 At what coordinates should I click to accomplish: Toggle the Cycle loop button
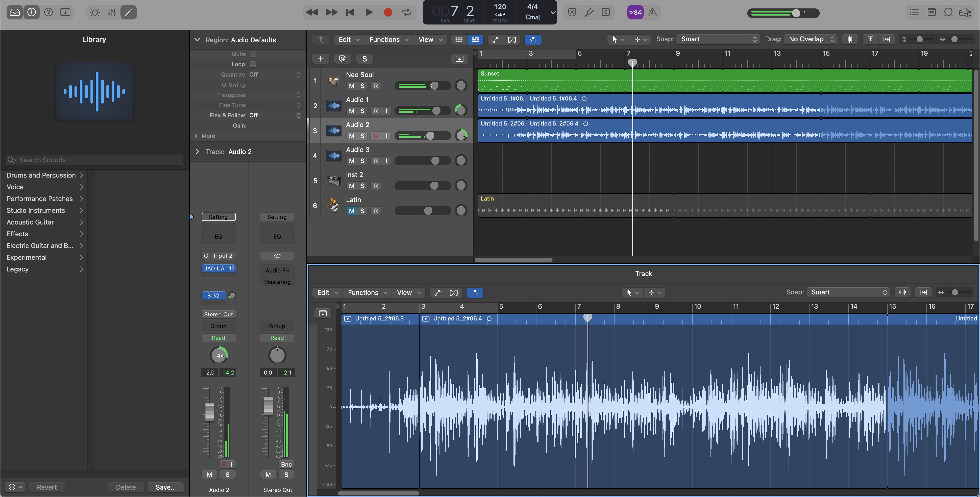pos(407,12)
